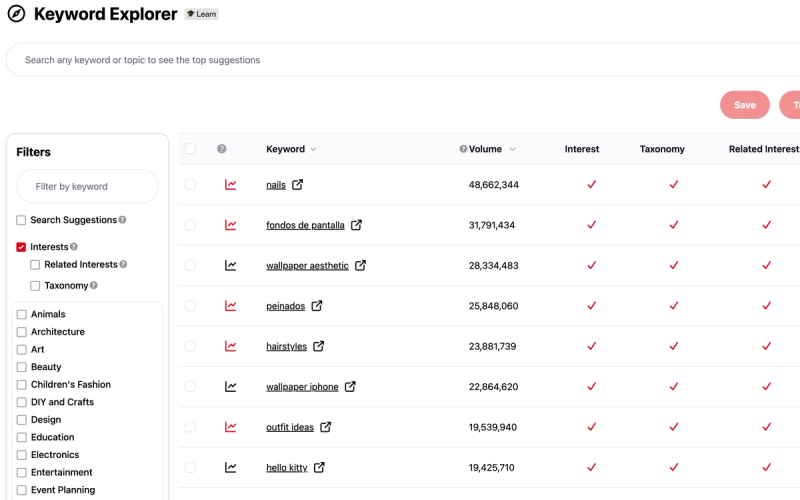
Task: Open the outfit ideas keyword link
Action: pyautogui.click(x=290, y=428)
